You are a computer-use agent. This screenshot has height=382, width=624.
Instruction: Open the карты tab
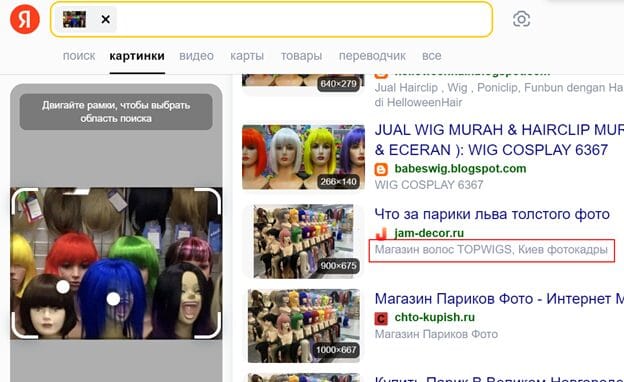pyautogui.click(x=247, y=56)
